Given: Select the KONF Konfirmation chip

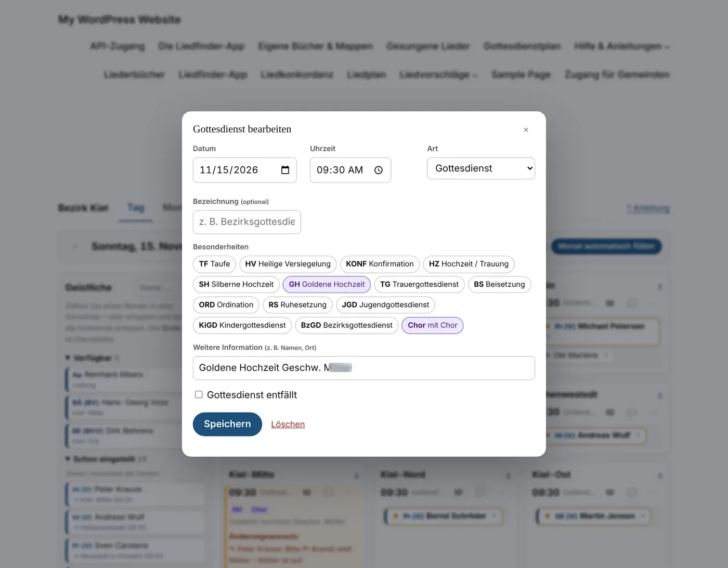Looking at the screenshot, I should 380,264.
